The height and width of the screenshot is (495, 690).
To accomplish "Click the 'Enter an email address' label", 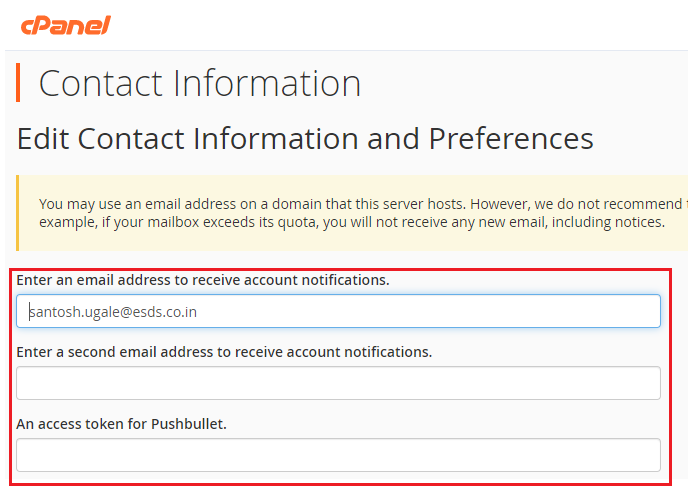I will [x=203, y=280].
